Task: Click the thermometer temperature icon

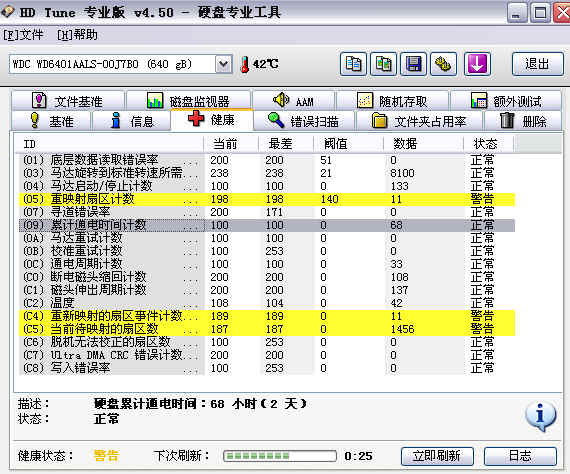Action: tap(245, 64)
